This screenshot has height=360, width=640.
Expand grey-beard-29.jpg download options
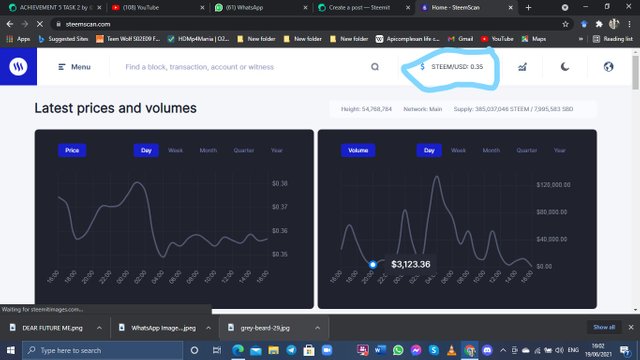(x=318, y=328)
